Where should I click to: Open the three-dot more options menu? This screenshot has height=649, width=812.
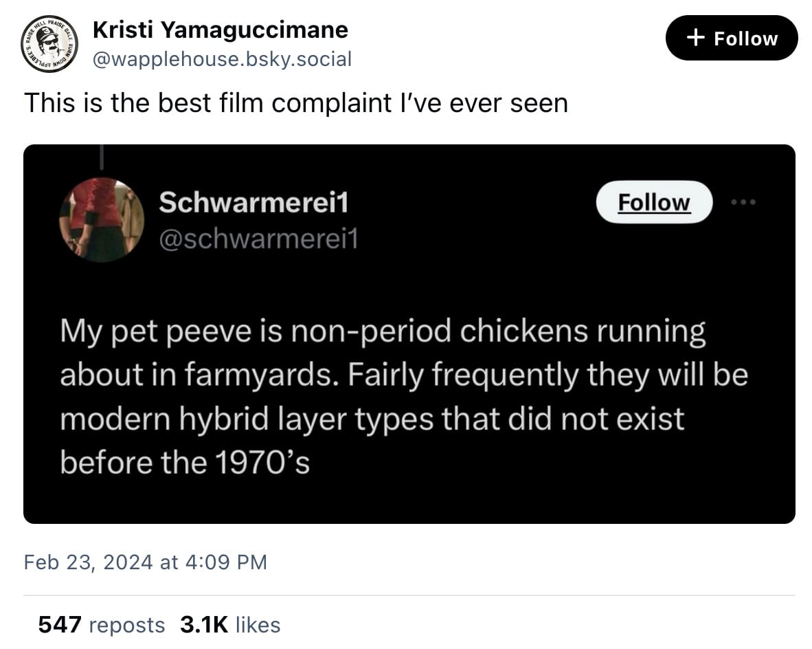pyautogui.click(x=743, y=202)
